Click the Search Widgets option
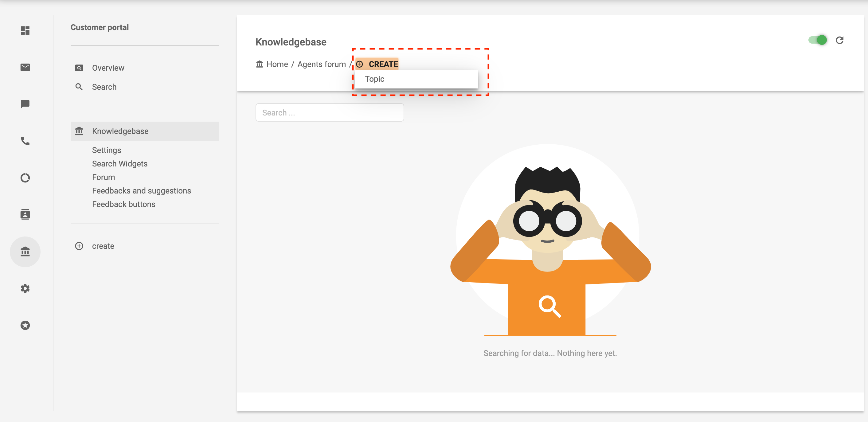This screenshot has width=868, height=422. (119, 163)
